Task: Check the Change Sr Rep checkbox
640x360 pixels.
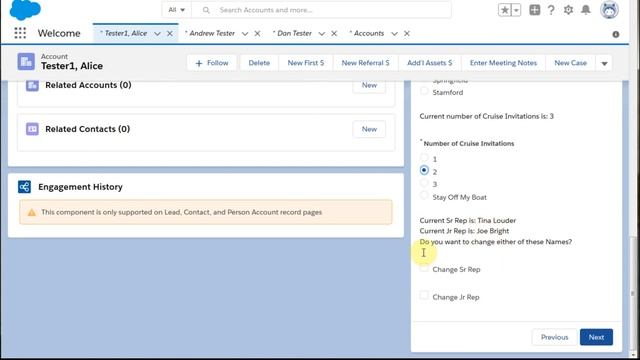Action: pos(424,268)
